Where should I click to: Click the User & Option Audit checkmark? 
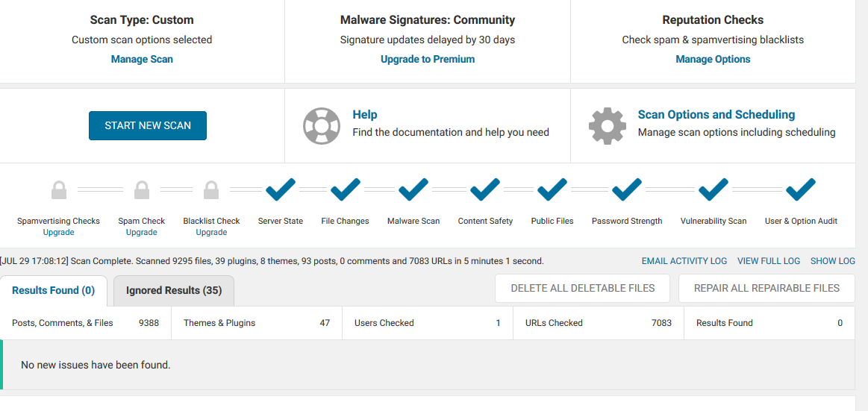pyautogui.click(x=801, y=189)
